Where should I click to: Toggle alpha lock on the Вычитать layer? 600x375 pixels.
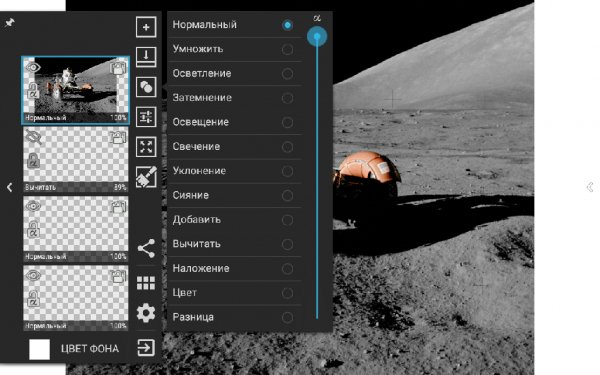click(33, 160)
